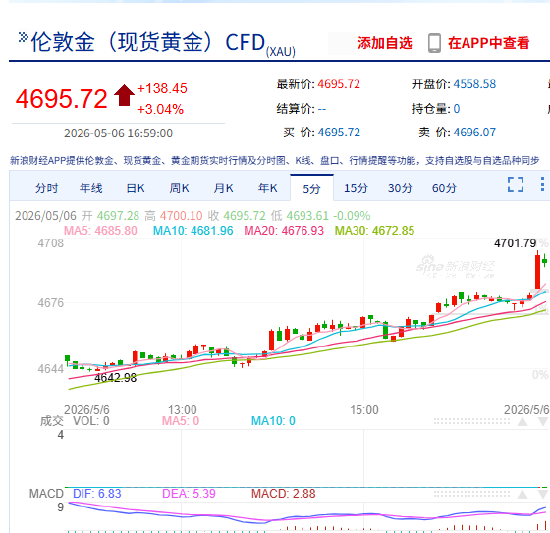The image size is (550, 533).
Task: Click the volume MA10: 0 label
Action: point(273,420)
